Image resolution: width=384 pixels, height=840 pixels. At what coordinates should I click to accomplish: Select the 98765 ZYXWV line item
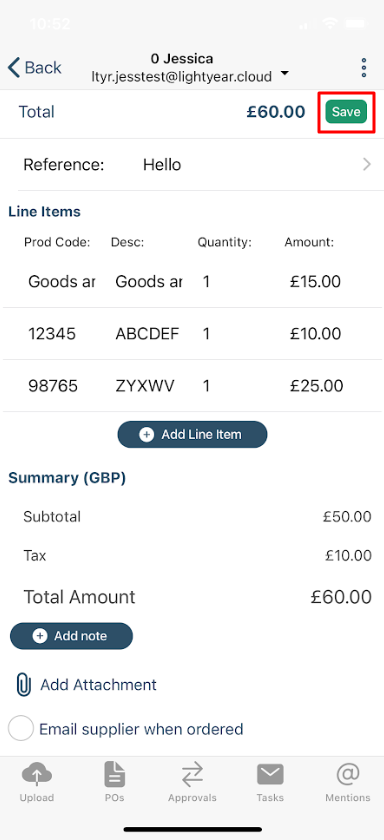point(192,386)
